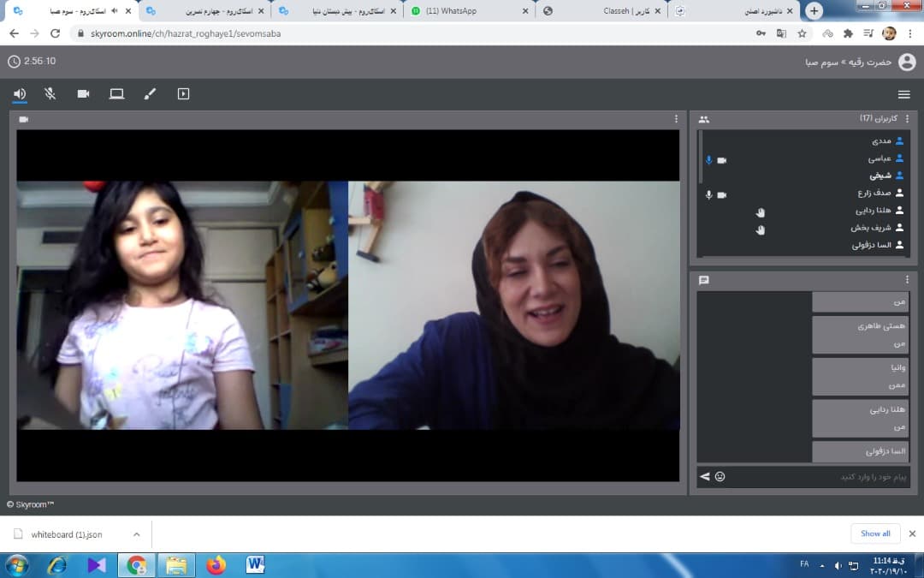Open the user account avatar icon
Screen dimensions: 924x578
coord(907,62)
